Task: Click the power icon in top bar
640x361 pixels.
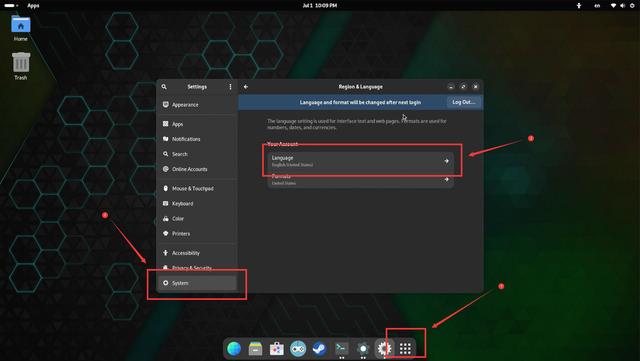Action: click(632, 5)
